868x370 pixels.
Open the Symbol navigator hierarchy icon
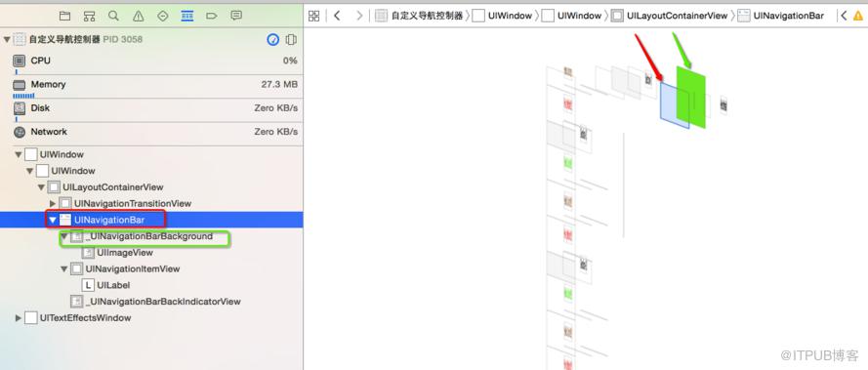click(89, 16)
